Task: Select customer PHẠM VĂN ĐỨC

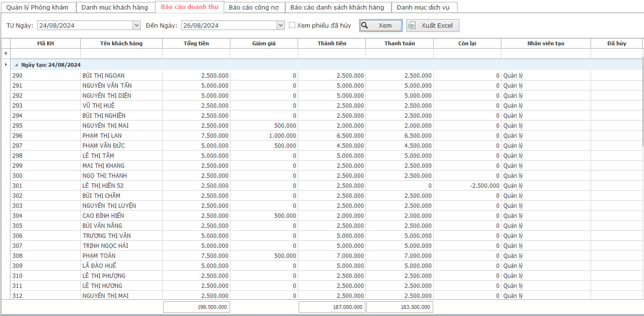Action: tap(104, 145)
